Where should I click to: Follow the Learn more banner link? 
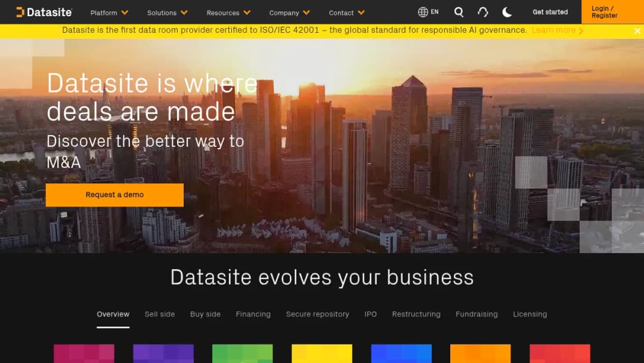[x=558, y=30]
